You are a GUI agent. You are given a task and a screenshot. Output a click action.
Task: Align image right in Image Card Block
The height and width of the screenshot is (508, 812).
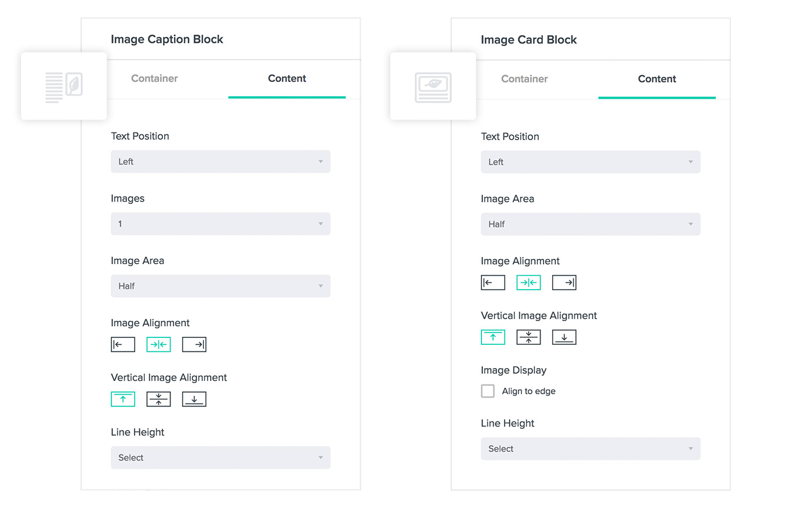click(564, 283)
